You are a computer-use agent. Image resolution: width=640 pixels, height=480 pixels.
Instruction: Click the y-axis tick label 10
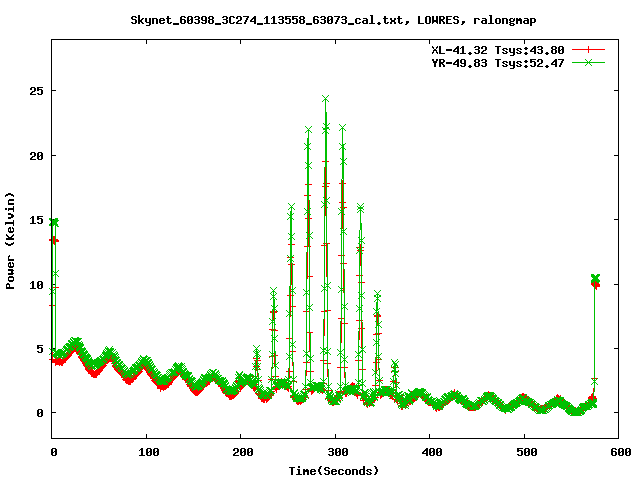[x=37, y=285]
